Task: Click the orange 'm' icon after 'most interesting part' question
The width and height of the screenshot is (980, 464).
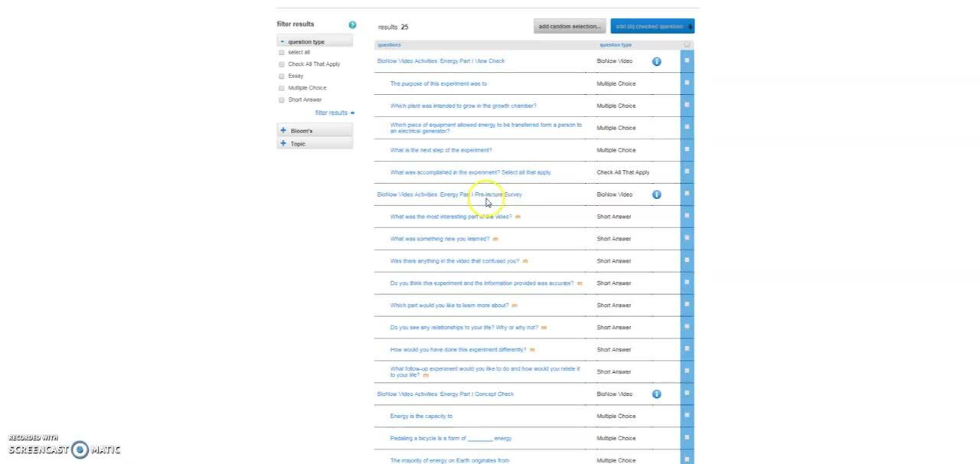Action: pos(518,217)
